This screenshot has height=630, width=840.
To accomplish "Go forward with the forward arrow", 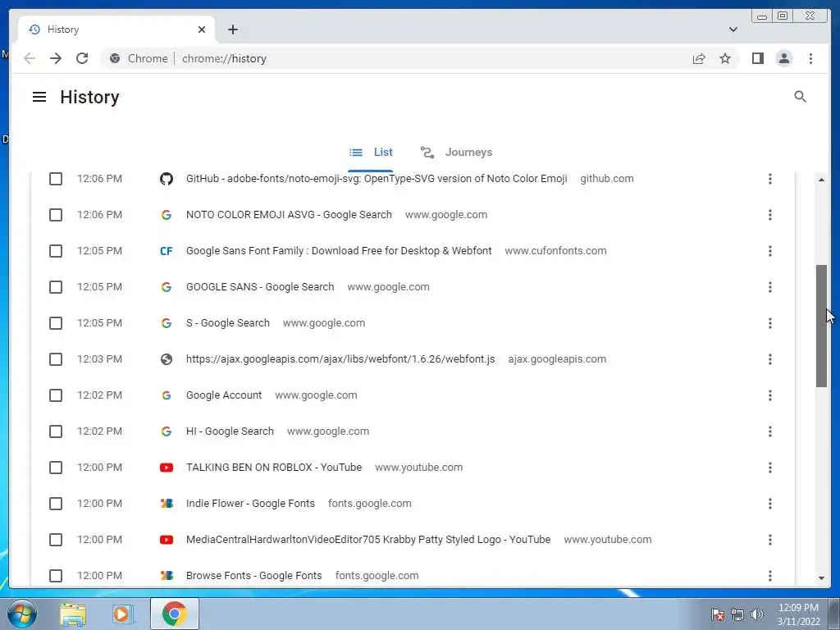I will tap(56, 58).
